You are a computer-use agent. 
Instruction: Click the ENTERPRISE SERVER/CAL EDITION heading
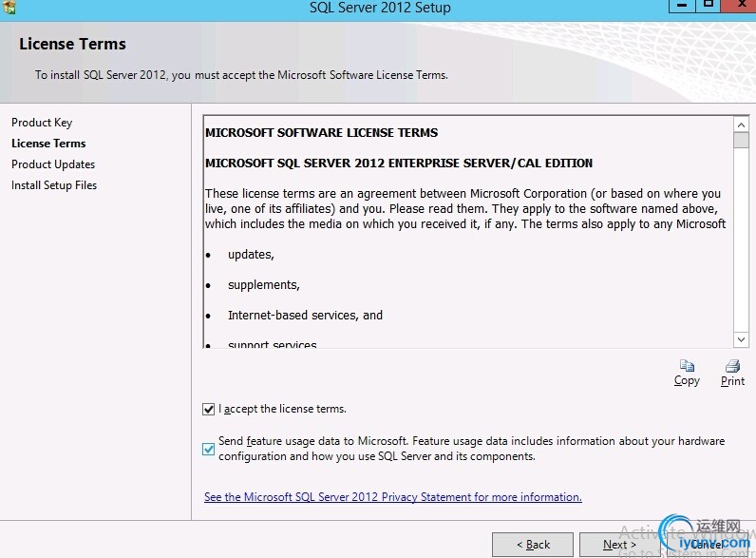pos(399,164)
